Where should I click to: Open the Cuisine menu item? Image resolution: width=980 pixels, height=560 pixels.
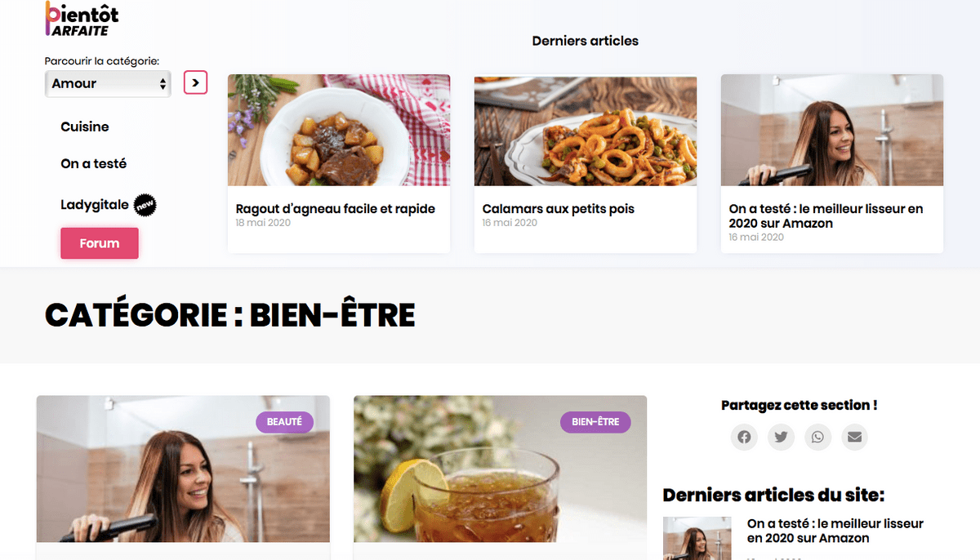(x=85, y=127)
